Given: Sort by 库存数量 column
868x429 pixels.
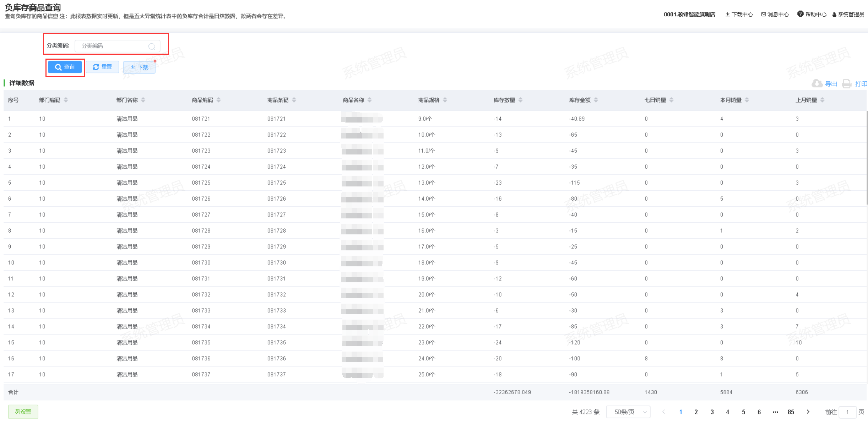Looking at the screenshot, I should tap(520, 100).
